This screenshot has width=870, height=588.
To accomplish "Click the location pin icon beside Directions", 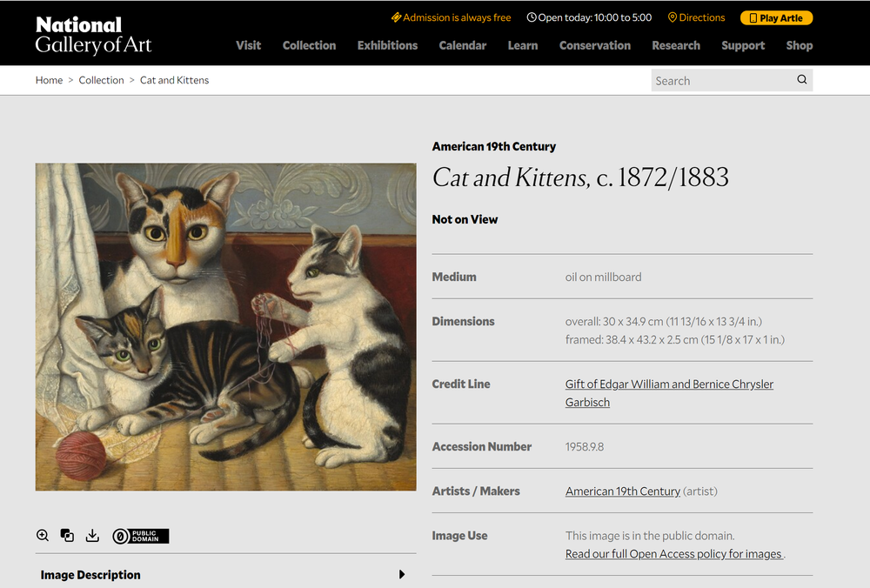I will [x=673, y=17].
